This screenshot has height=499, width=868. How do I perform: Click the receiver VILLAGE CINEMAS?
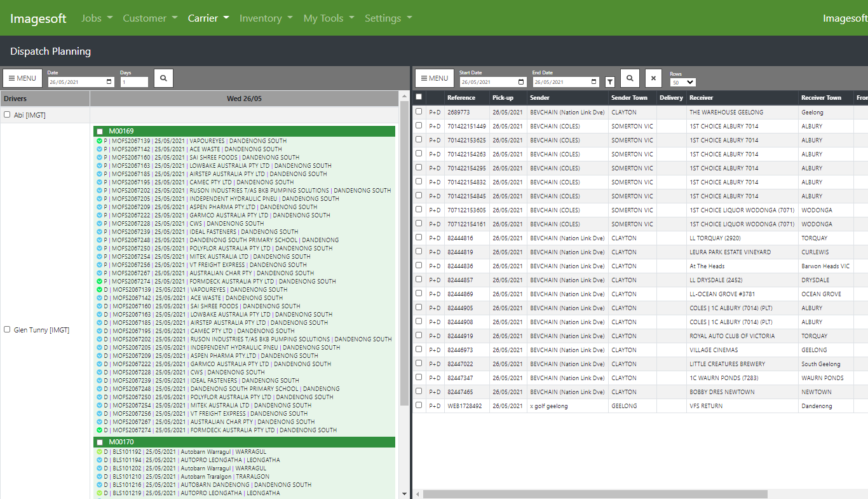tap(714, 350)
